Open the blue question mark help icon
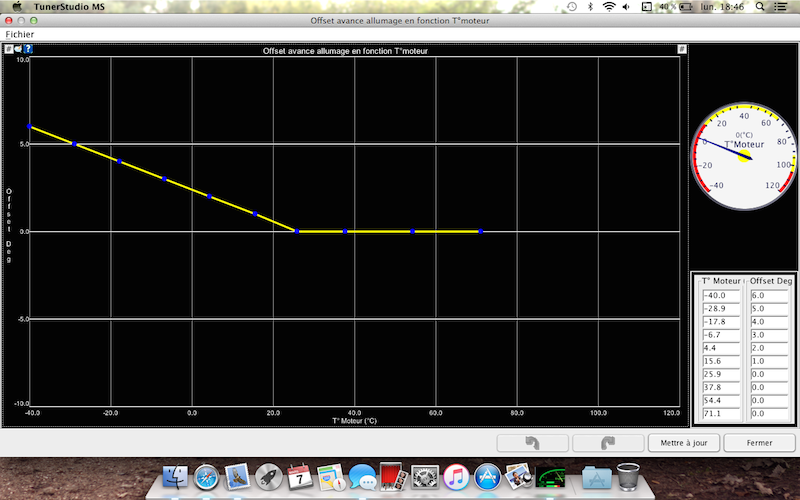 (28, 49)
